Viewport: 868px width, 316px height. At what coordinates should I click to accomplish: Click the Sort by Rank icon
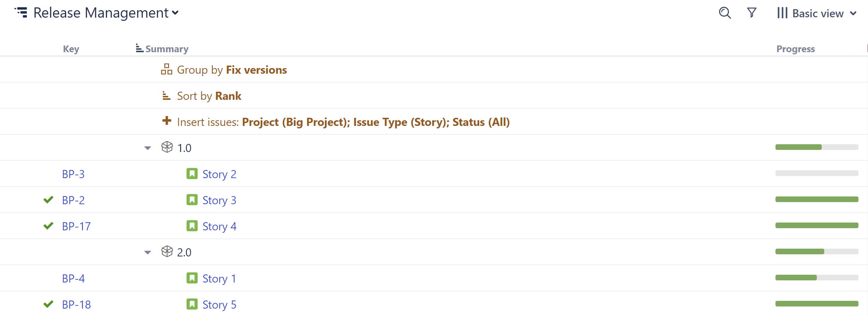(166, 95)
